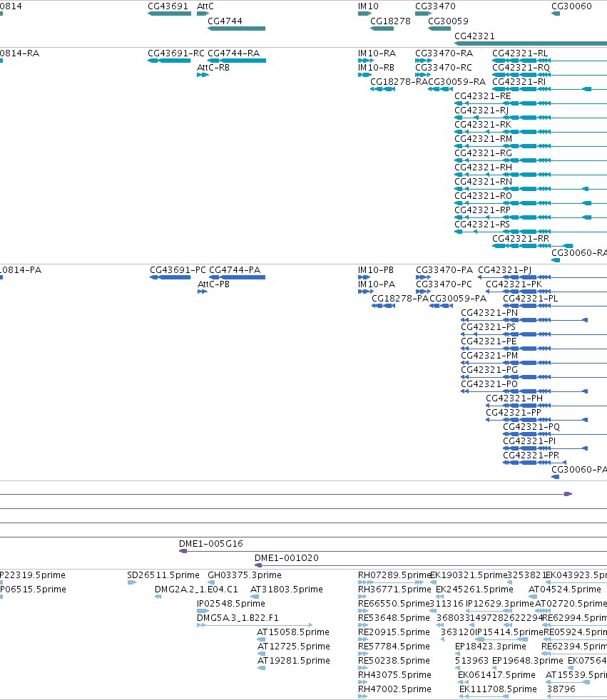This screenshot has width=607, height=700.
Task: Select the CG30060 gene label
Action: point(572,6)
